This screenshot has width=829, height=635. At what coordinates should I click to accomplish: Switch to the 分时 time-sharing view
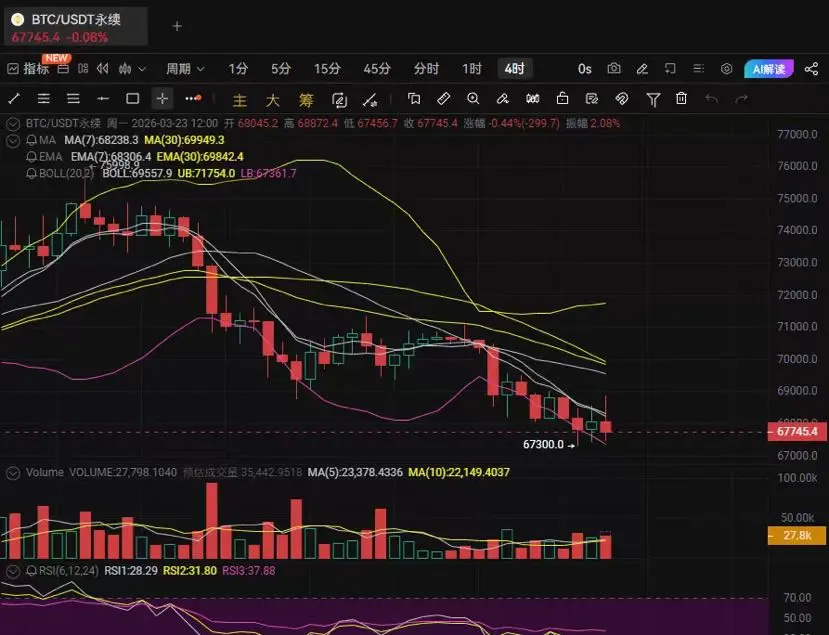[x=426, y=69]
